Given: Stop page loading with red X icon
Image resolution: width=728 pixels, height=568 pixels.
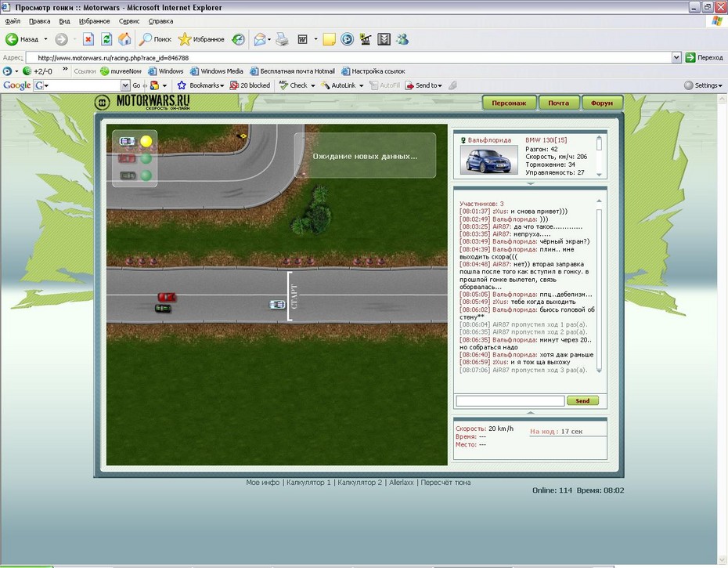Looking at the screenshot, I should tap(88, 39).
